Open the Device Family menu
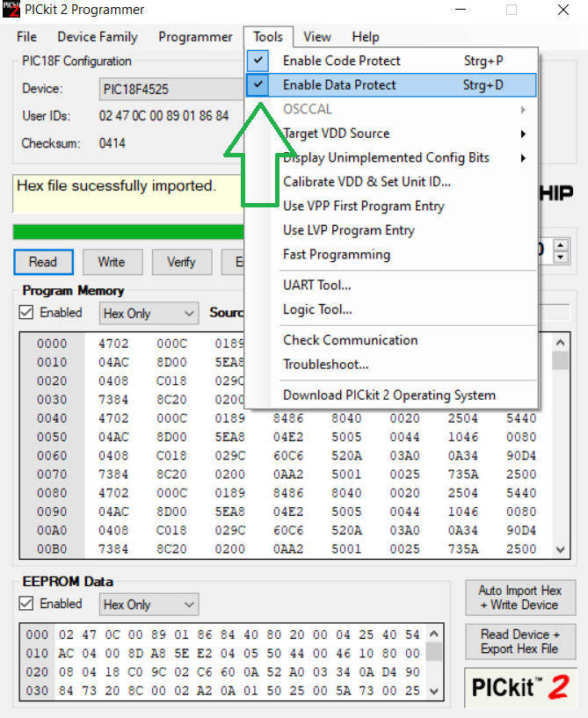This screenshot has width=588, height=718. click(98, 37)
